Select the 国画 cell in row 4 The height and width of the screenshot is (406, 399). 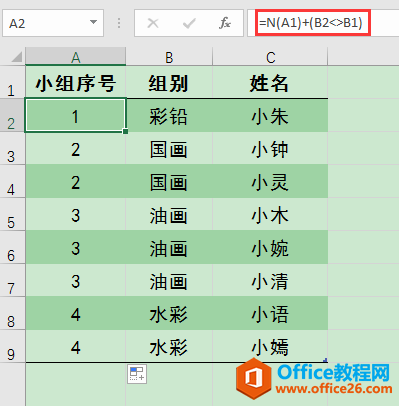pos(169,181)
